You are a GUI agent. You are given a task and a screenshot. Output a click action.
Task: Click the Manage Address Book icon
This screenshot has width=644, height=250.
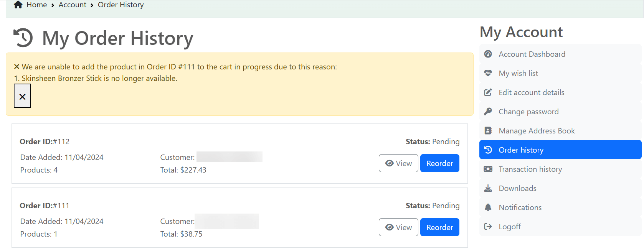coord(488,131)
